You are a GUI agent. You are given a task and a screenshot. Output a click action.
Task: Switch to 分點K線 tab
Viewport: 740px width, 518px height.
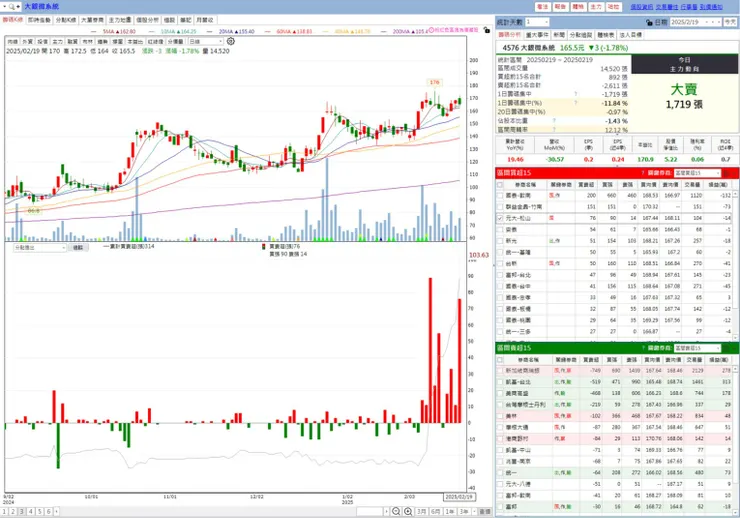tap(66, 20)
